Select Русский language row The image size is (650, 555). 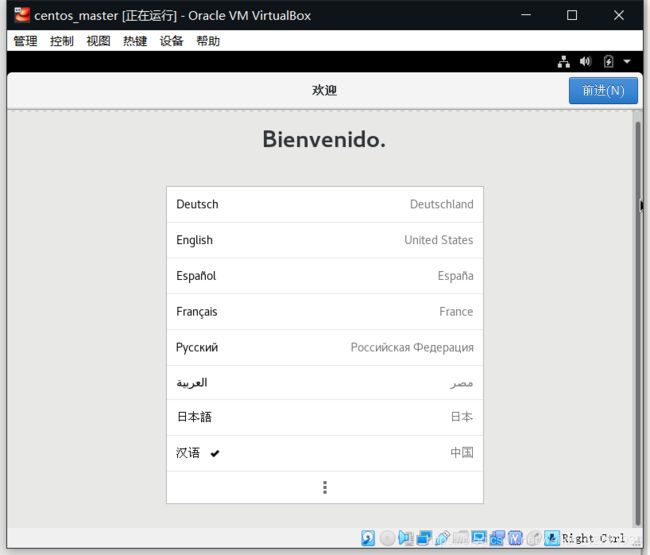(x=325, y=347)
